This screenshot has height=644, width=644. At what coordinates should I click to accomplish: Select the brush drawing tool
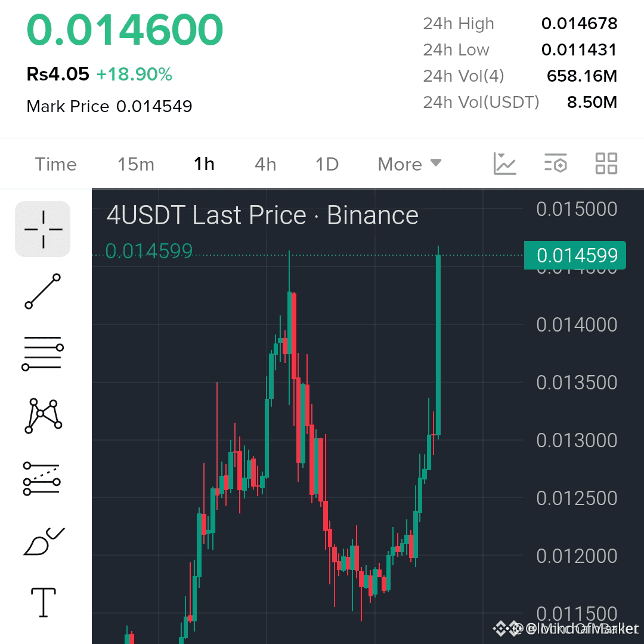(44, 541)
